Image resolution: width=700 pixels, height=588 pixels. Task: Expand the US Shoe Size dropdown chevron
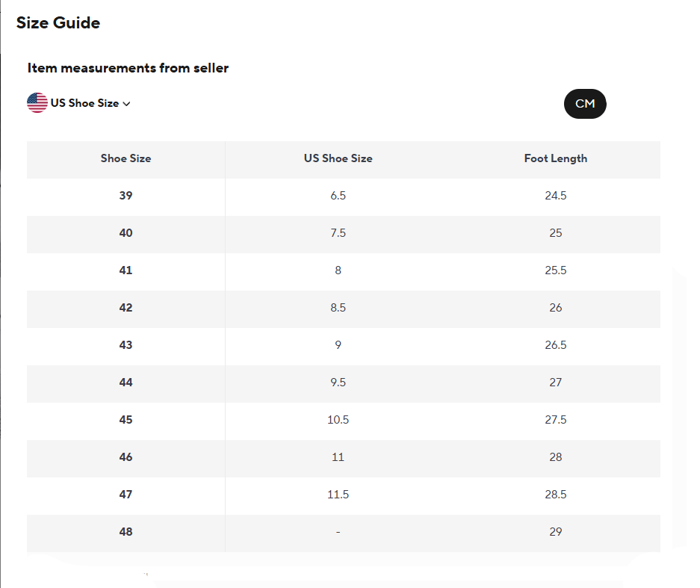coord(127,104)
